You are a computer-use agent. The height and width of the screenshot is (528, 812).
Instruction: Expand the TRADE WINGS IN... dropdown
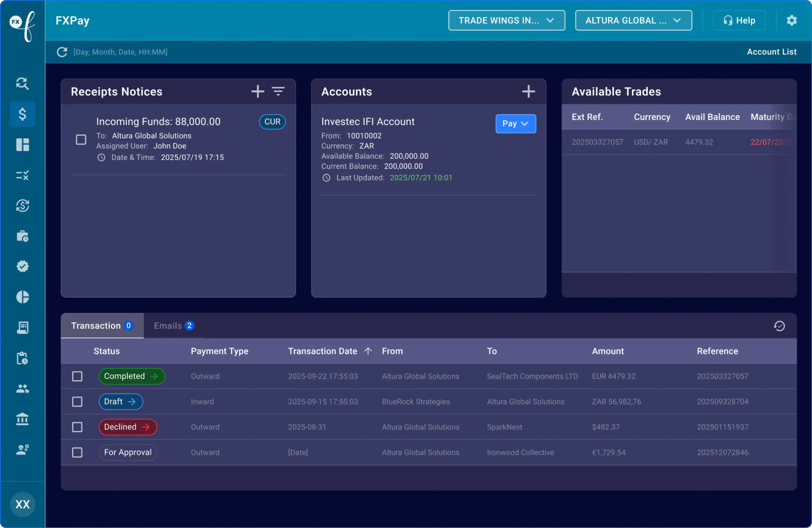point(506,21)
